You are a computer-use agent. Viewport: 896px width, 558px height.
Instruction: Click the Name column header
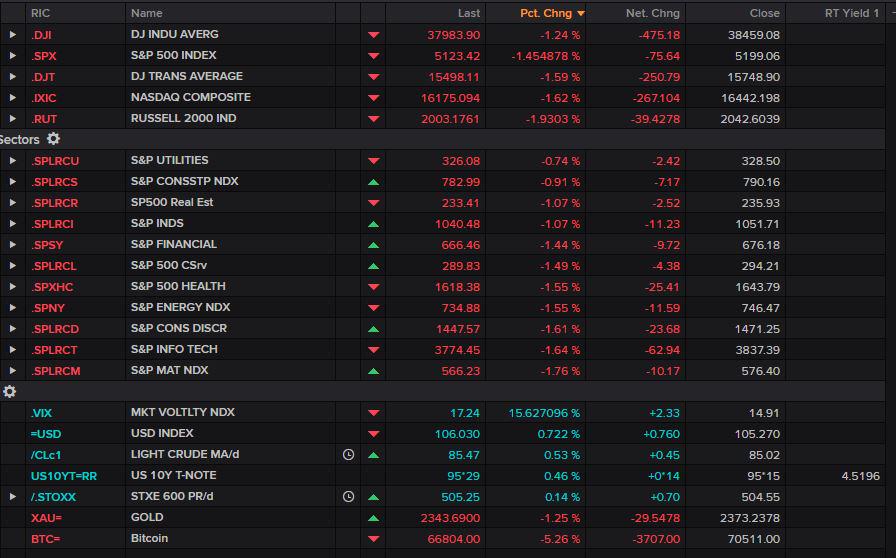[x=147, y=13]
